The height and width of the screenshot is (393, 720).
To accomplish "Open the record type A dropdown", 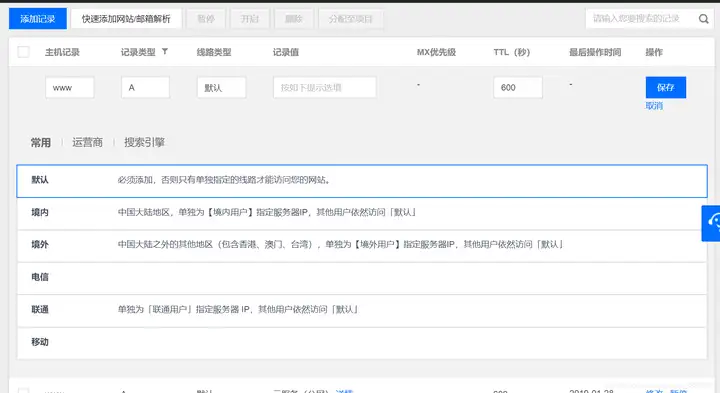I will [146, 87].
